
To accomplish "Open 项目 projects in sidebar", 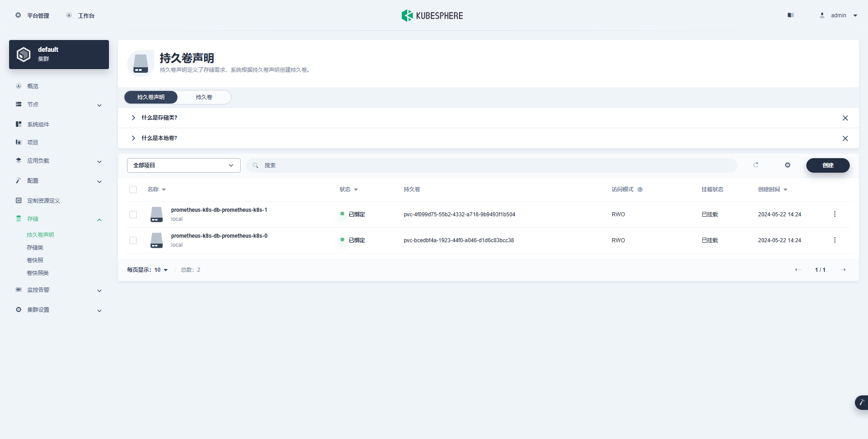I will click(x=33, y=142).
